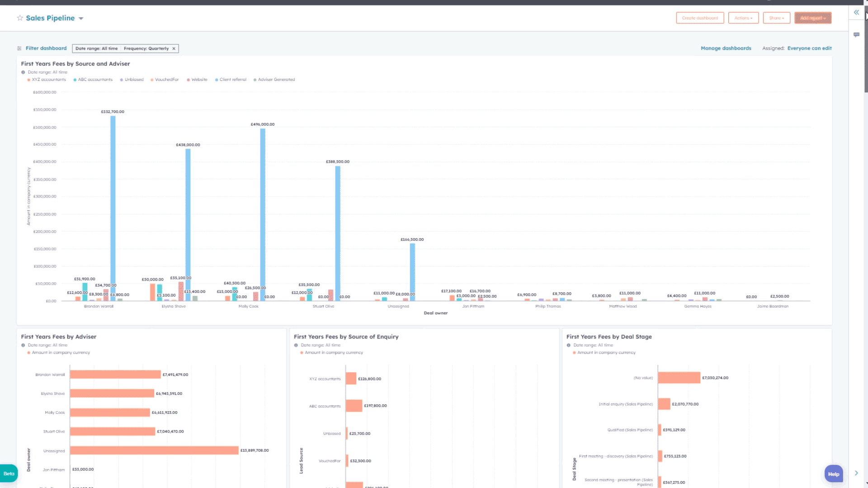
Task: Toggle VouchedFor legend series
Action: click(165, 80)
